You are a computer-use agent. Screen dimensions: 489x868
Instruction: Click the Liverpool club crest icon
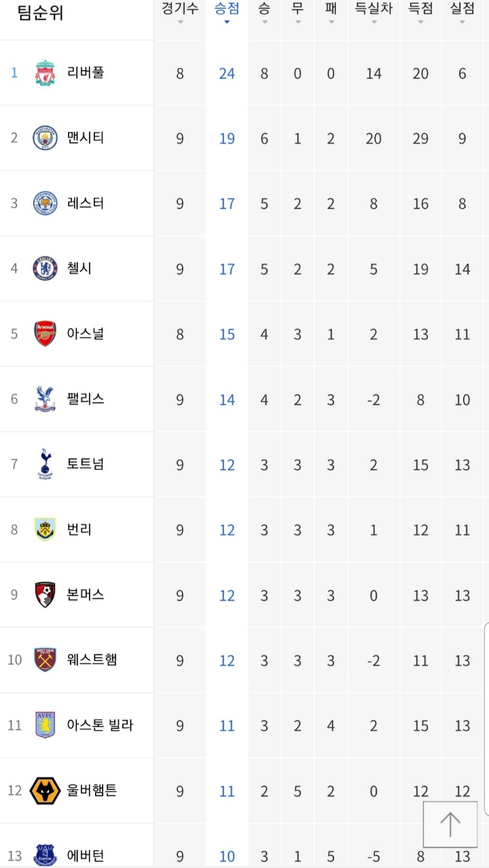pos(46,73)
